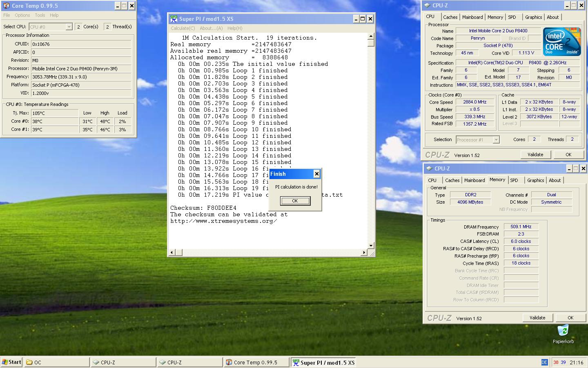Switch to first CPU-Z taskbar button
The image size is (588, 368).
point(124,362)
